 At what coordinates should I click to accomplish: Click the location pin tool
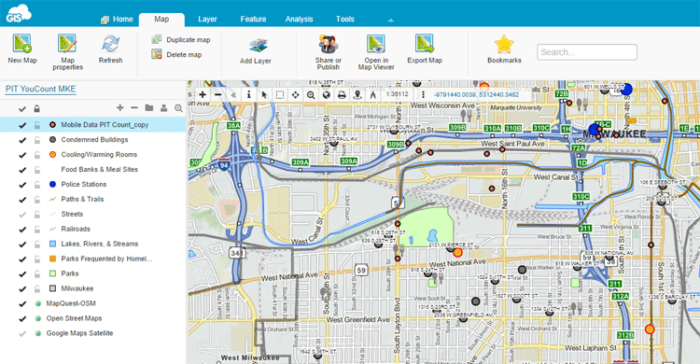tap(357, 95)
